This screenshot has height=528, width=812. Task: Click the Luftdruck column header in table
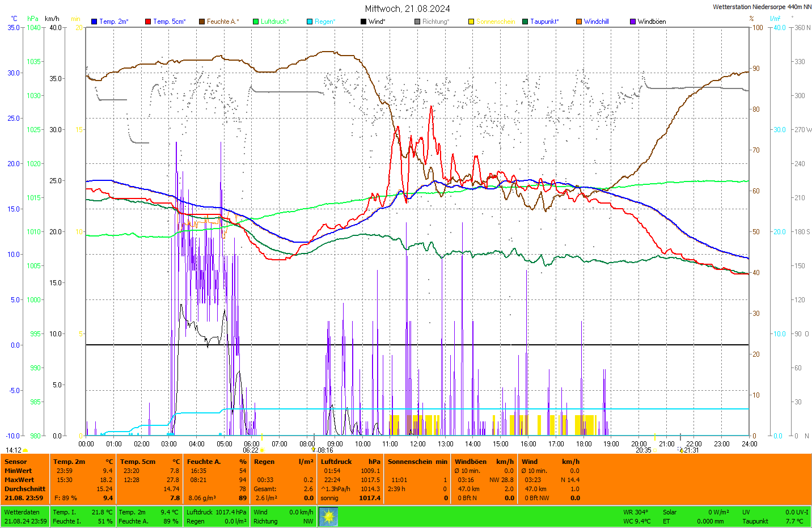336,462
